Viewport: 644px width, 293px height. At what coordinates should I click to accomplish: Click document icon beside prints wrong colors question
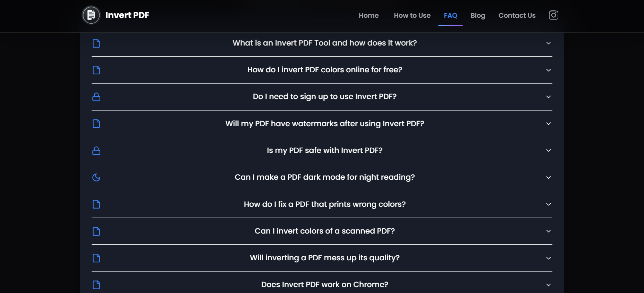[96, 204]
